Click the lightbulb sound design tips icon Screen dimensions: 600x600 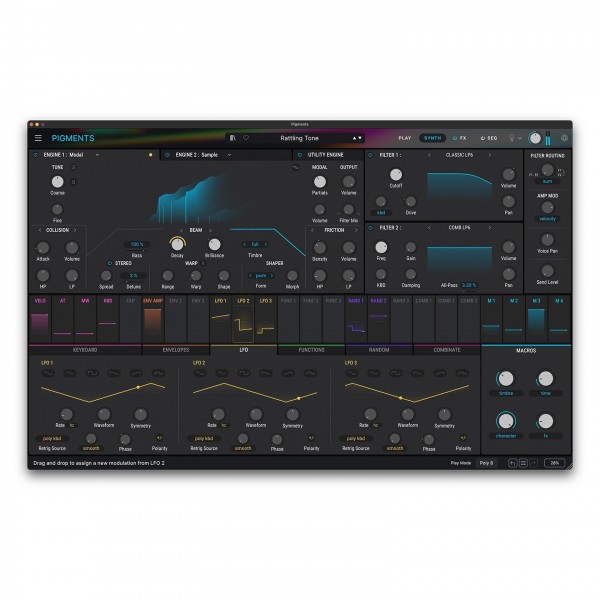pos(512,138)
